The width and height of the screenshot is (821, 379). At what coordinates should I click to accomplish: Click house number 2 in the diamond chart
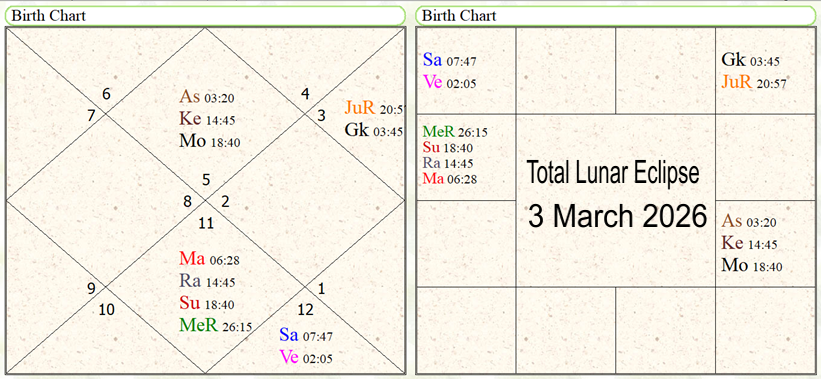tap(225, 202)
